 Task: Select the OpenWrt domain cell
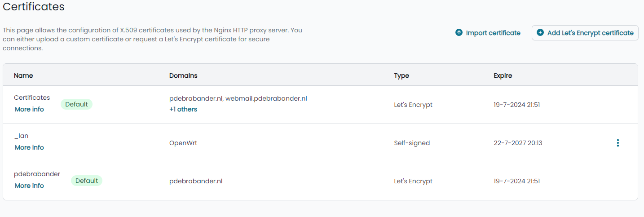[x=183, y=143]
